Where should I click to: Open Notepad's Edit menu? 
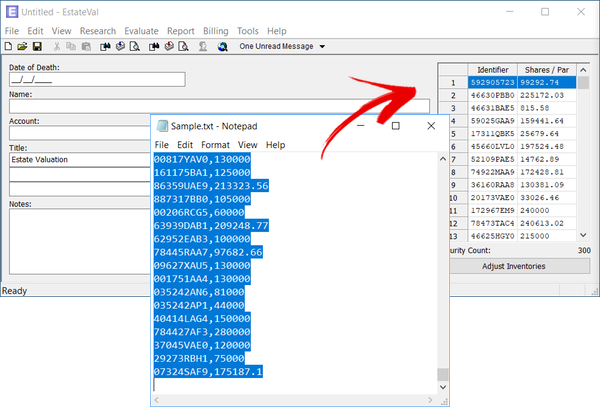185,145
